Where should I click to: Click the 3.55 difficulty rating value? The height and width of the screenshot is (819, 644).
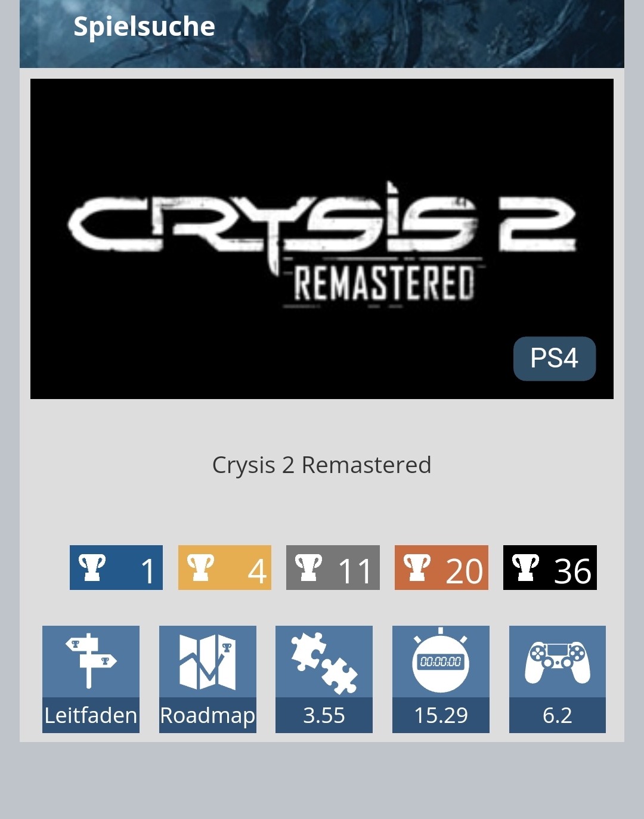pos(324,715)
